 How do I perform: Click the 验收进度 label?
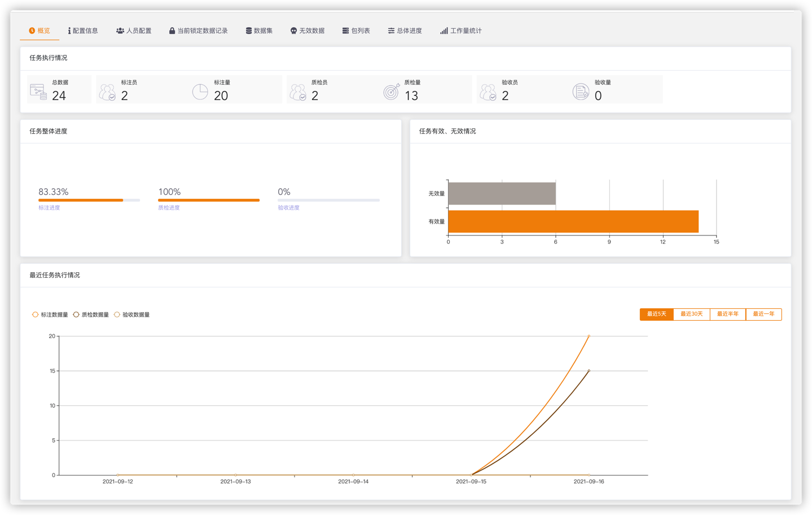click(x=288, y=208)
